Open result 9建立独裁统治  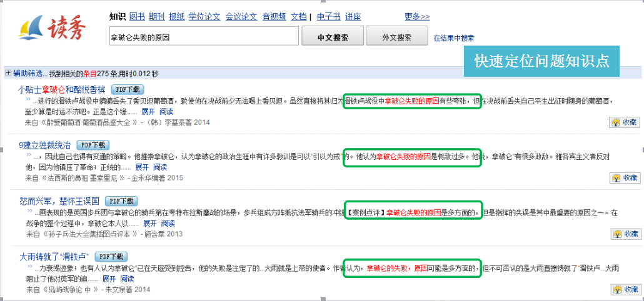(x=45, y=145)
